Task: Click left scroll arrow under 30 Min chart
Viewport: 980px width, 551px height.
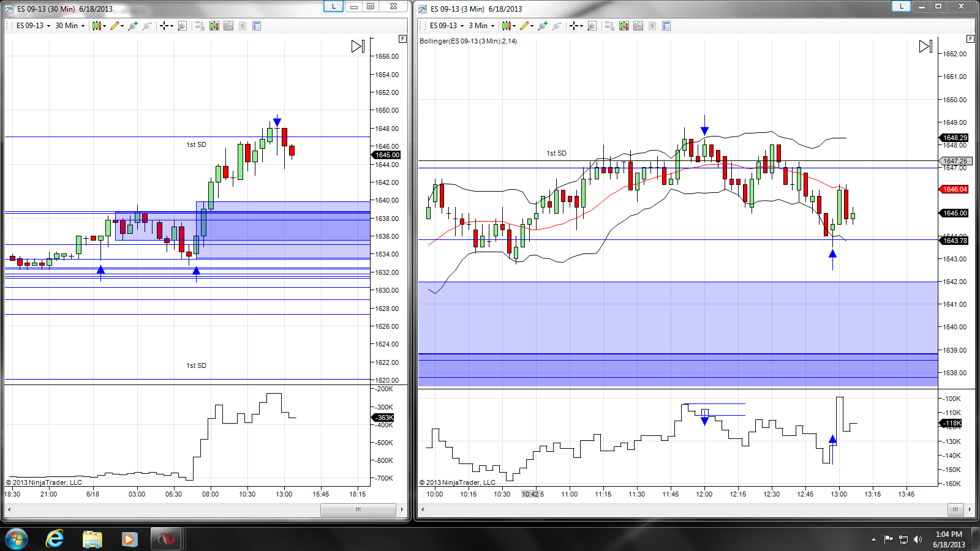Action: [x=9, y=509]
